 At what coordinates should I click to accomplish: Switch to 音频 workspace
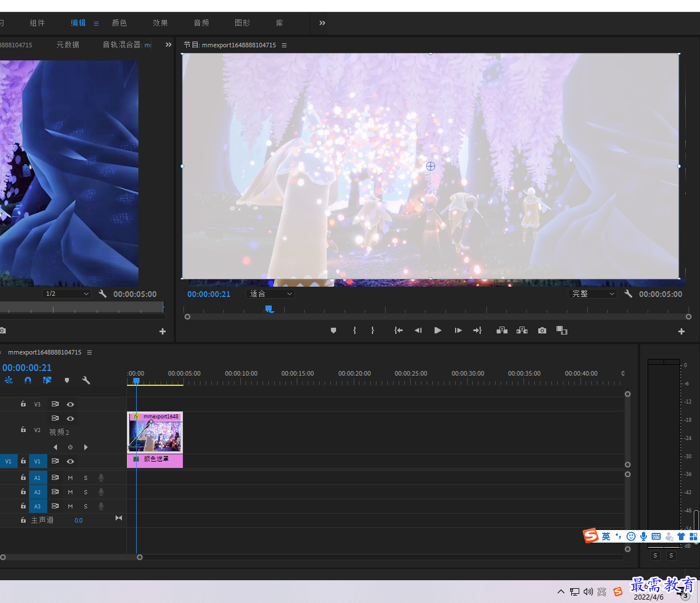click(201, 23)
